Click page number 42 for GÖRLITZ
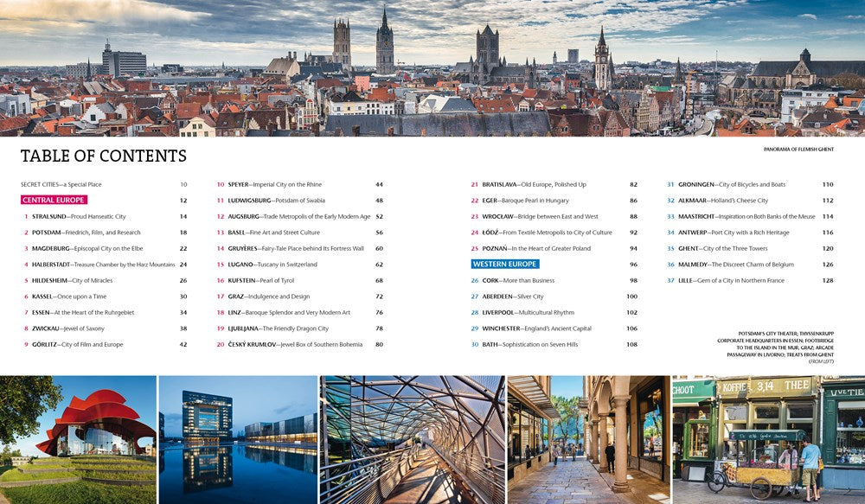Viewport: 865px width, 504px height. [x=183, y=344]
